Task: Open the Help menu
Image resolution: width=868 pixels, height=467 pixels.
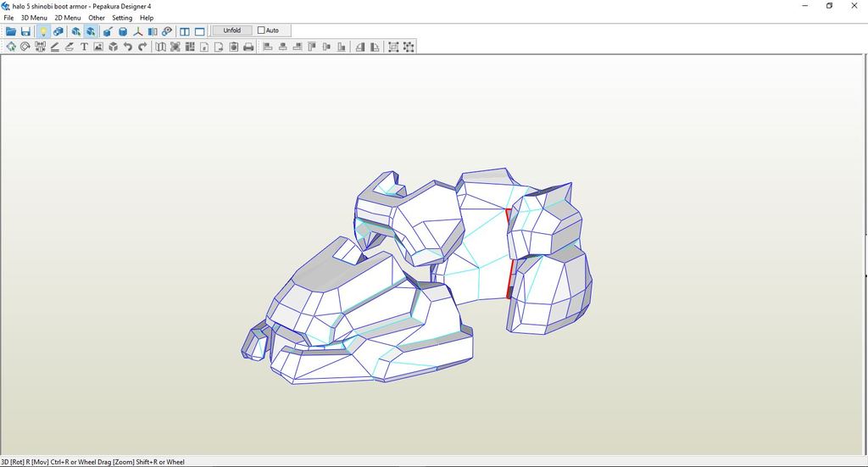Action: coord(147,18)
